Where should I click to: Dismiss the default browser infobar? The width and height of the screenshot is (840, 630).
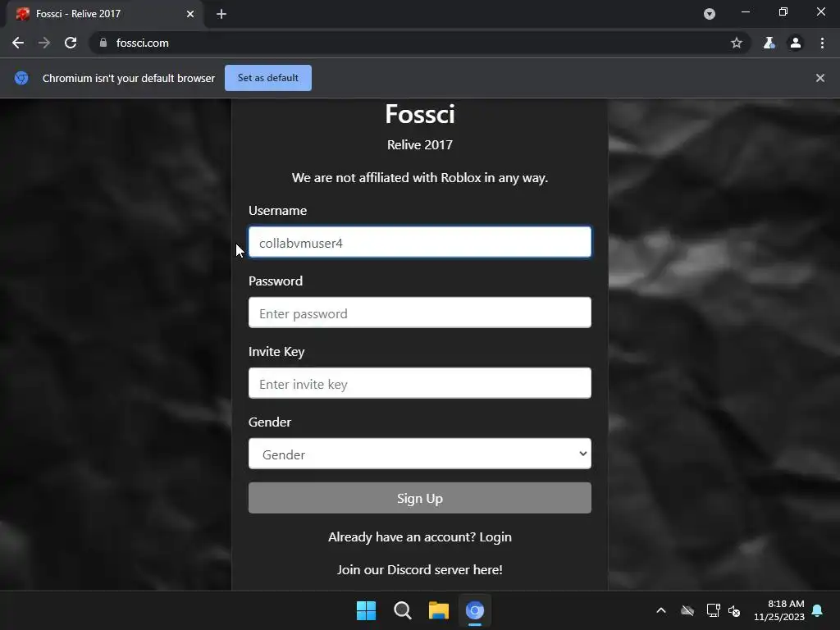[x=819, y=78]
